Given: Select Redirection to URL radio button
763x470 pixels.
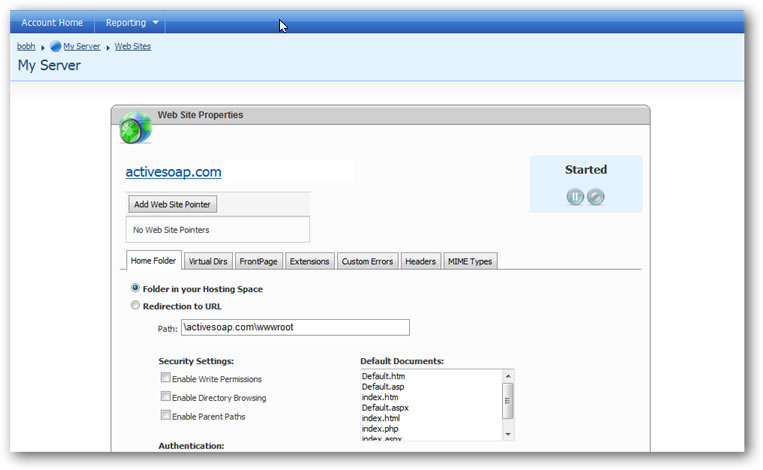Looking at the screenshot, I should click(x=135, y=305).
